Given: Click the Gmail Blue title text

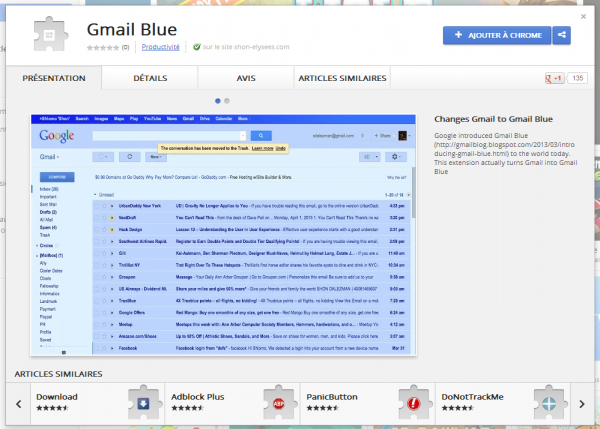Looking at the screenshot, I should pos(132,29).
